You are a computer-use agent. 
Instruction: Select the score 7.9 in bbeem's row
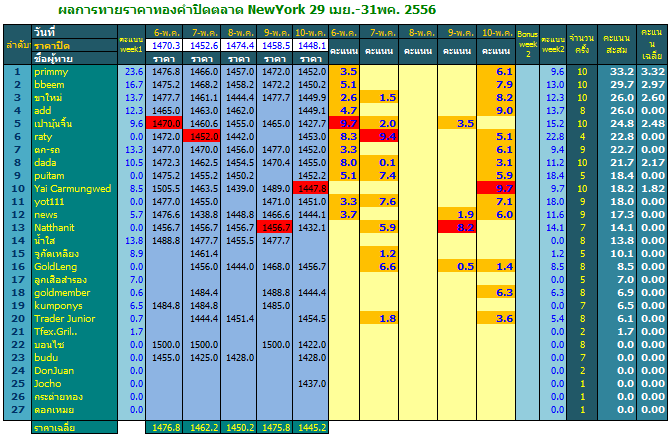496,85
